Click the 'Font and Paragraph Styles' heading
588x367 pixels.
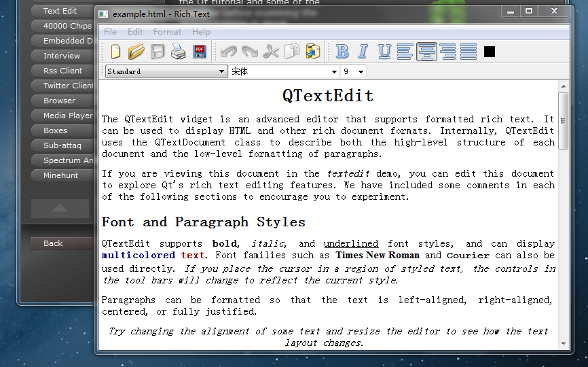pos(204,222)
